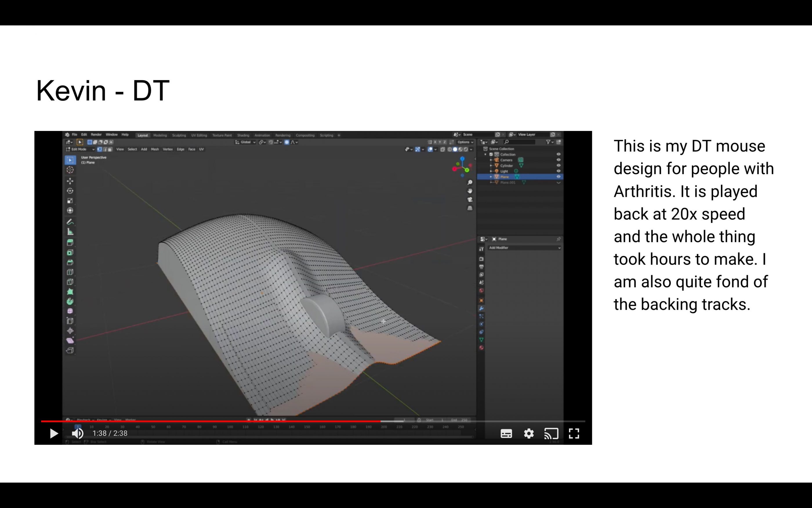Viewport: 812px width, 508px height.
Task: Hide the Cylinder object eye icon
Action: pyautogui.click(x=558, y=165)
